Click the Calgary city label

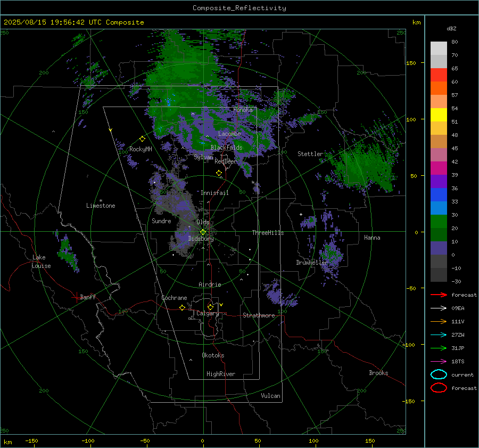208,313
